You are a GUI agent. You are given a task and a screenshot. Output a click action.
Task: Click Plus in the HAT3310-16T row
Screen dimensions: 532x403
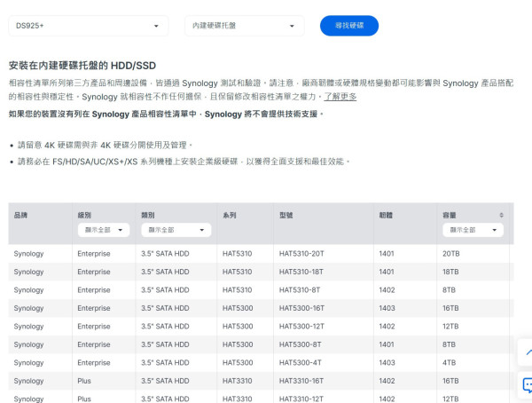84,381
